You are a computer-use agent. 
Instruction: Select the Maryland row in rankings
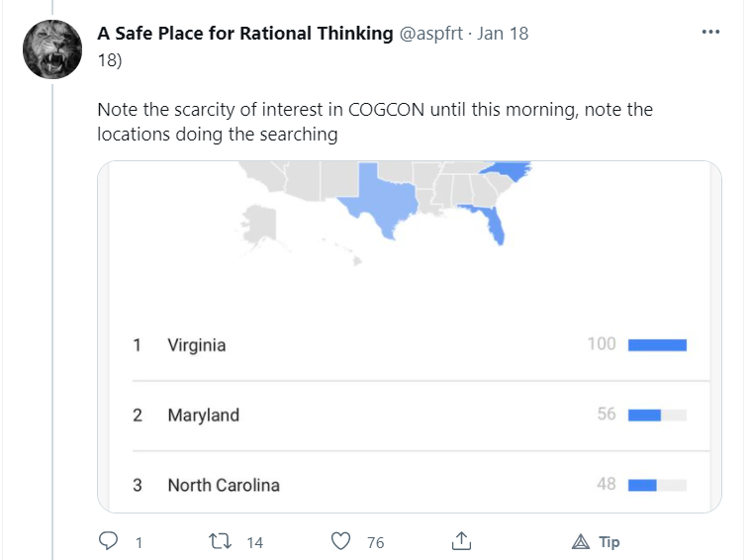coord(203,416)
